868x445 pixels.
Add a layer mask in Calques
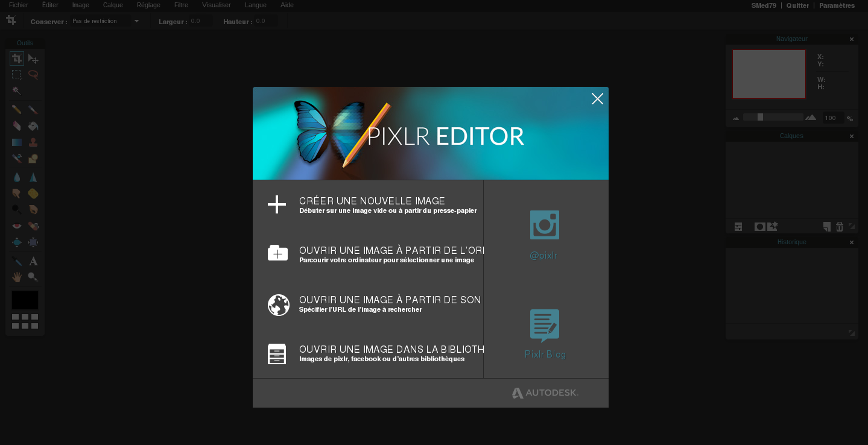click(760, 227)
